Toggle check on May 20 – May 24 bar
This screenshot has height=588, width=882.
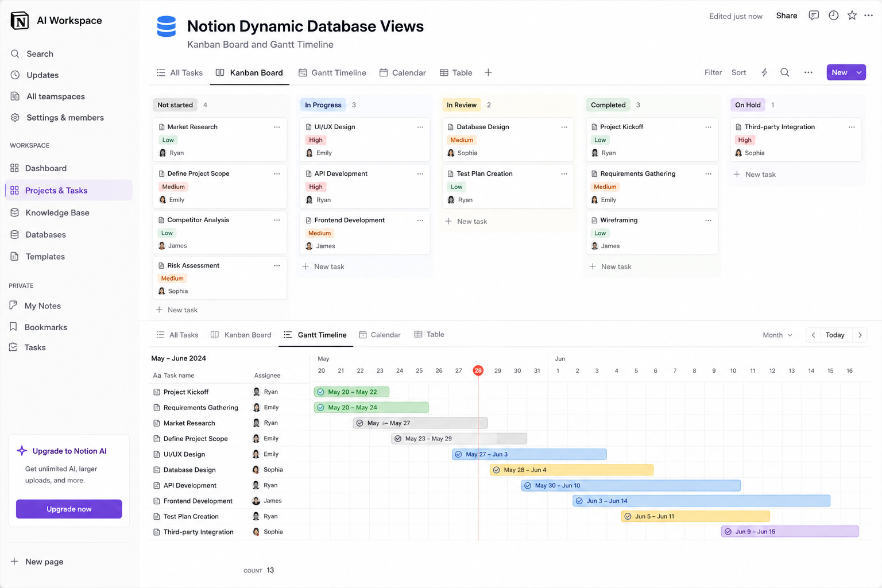[321, 408]
